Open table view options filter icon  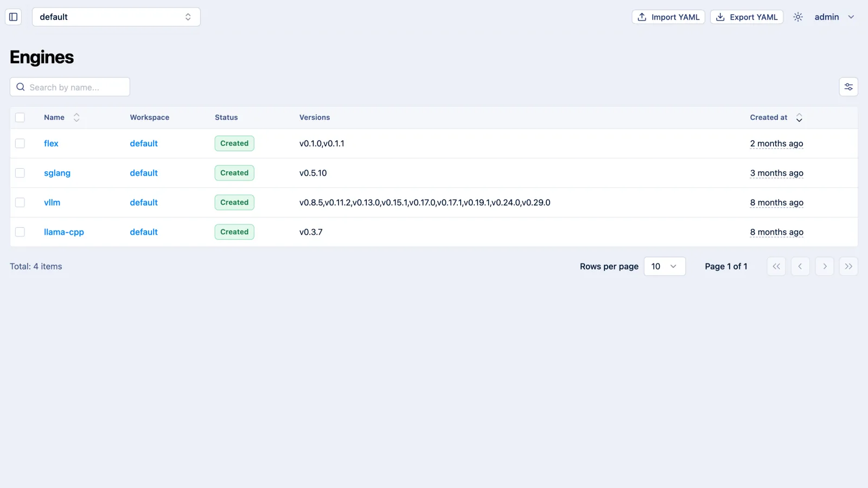click(x=848, y=87)
